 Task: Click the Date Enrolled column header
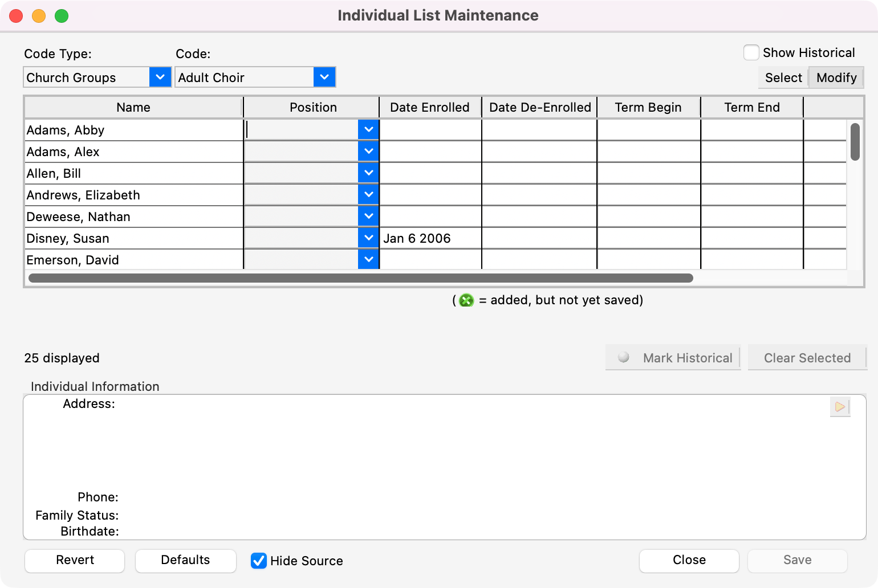[x=430, y=107]
